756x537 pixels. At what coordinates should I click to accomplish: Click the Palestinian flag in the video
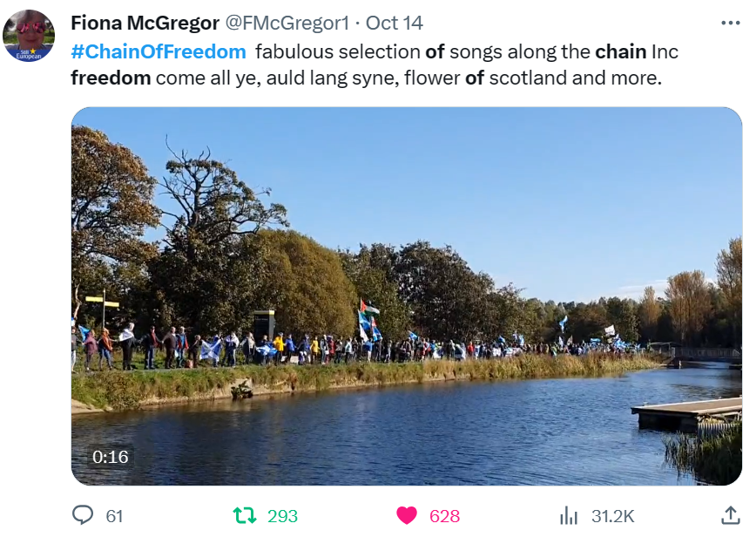(370, 309)
